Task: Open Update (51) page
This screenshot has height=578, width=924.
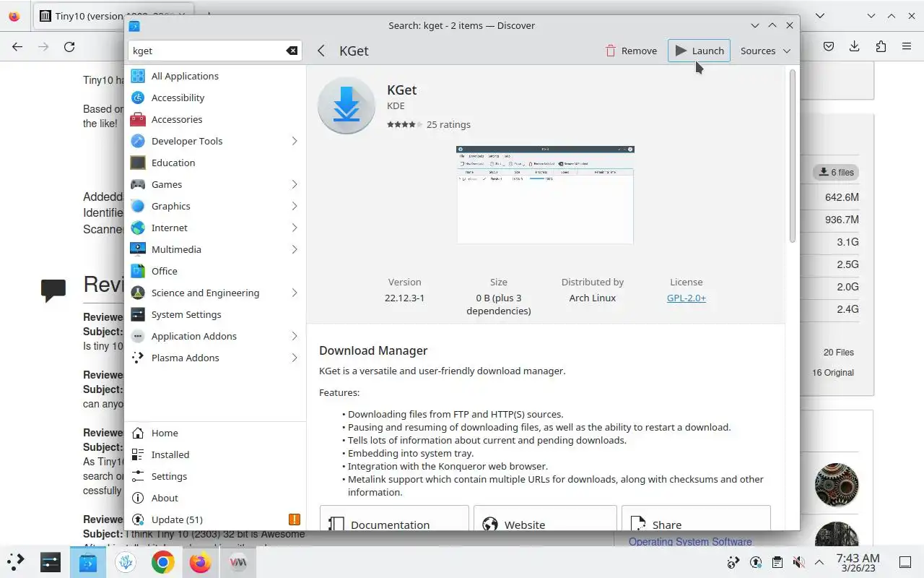Action: pos(215,519)
